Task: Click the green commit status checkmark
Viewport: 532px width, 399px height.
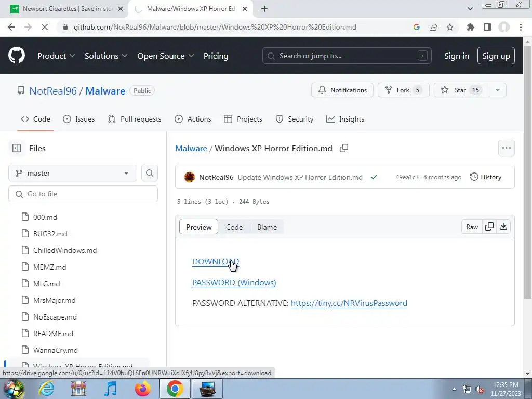Action: tap(374, 177)
